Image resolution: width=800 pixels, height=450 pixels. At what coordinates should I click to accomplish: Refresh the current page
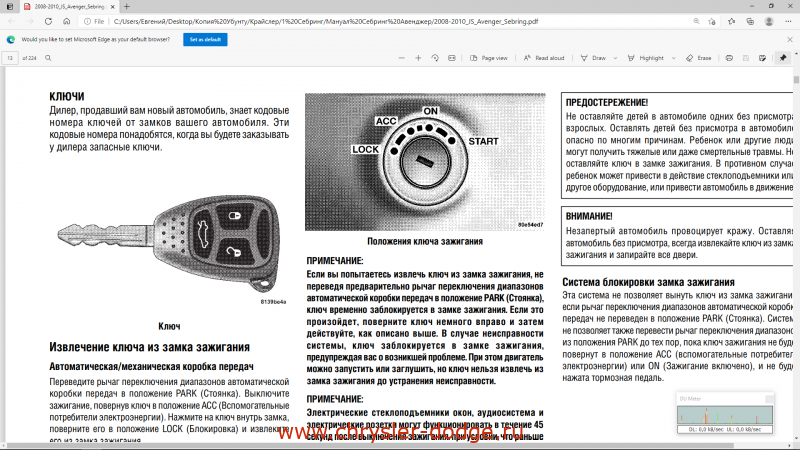(x=48, y=21)
